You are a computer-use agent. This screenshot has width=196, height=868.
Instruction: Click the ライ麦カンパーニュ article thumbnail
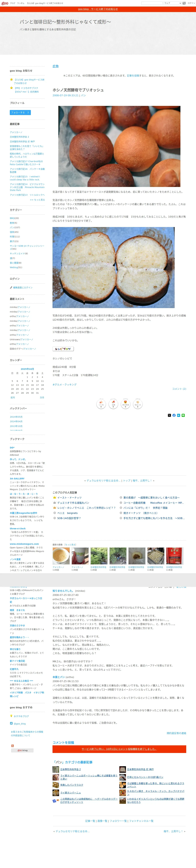pyautogui.click(x=56, y=793)
